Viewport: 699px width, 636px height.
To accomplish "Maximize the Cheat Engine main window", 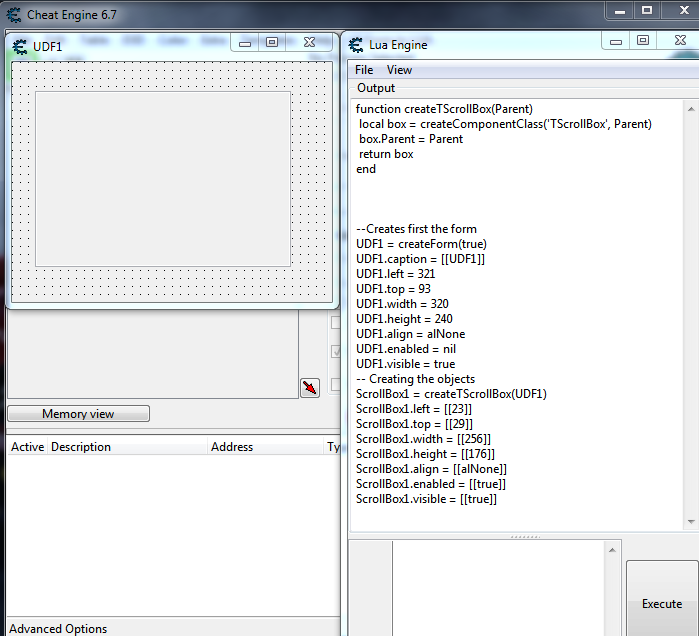I will coord(646,10).
